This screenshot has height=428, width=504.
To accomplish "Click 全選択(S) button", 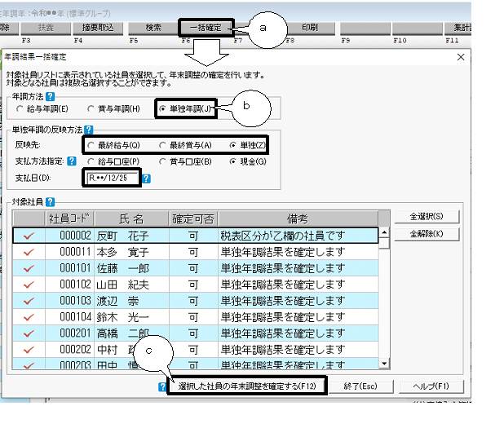I will tap(427, 216).
